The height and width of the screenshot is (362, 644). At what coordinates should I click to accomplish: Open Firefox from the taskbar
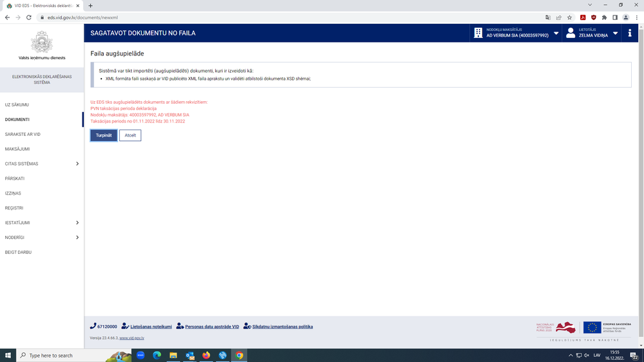point(206,356)
